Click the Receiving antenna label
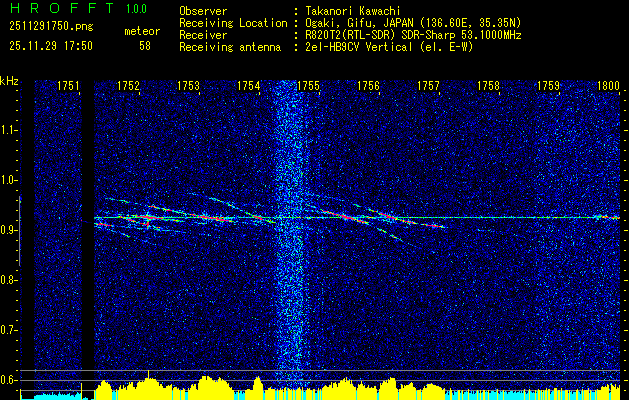The width and height of the screenshot is (629, 400). pos(230,47)
